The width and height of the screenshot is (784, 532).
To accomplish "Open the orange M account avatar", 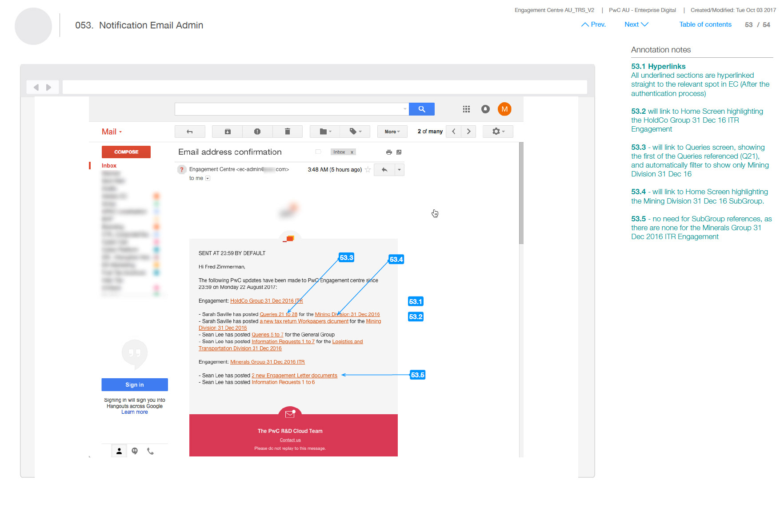I will (x=504, y=109).
